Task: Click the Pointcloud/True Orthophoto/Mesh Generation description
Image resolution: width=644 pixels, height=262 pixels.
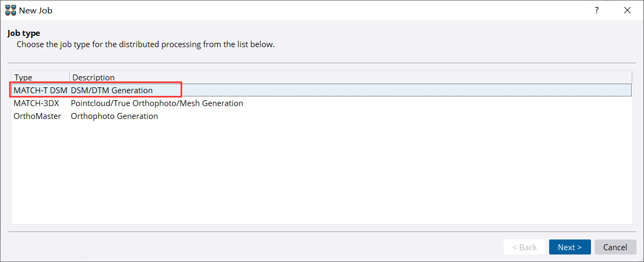Action: click(156, 103)
